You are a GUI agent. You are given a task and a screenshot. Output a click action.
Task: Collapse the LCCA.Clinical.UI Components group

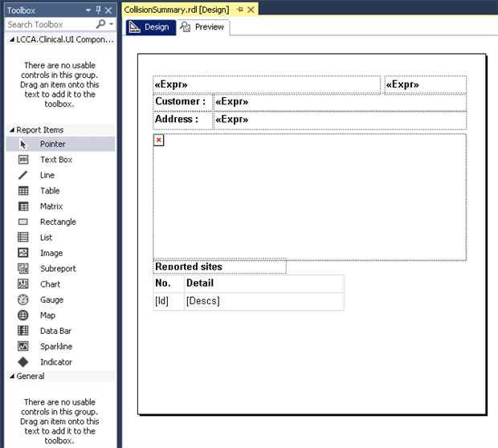pyautogui.click(x=11, y=39)
